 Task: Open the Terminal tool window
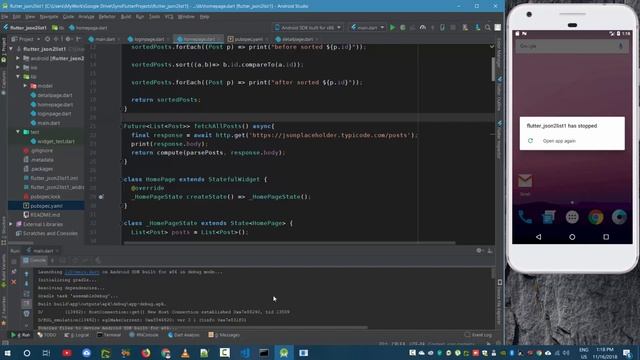109,335
